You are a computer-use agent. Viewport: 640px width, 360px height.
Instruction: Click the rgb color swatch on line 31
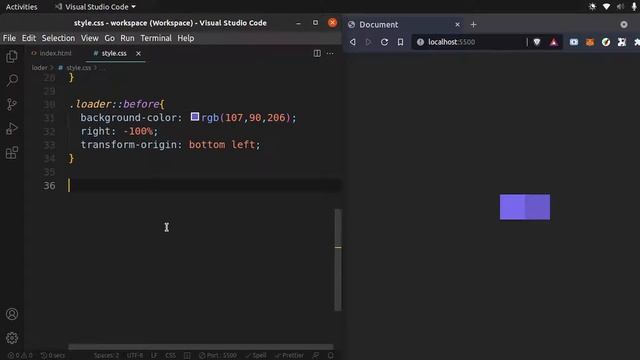tap(195, 117)
